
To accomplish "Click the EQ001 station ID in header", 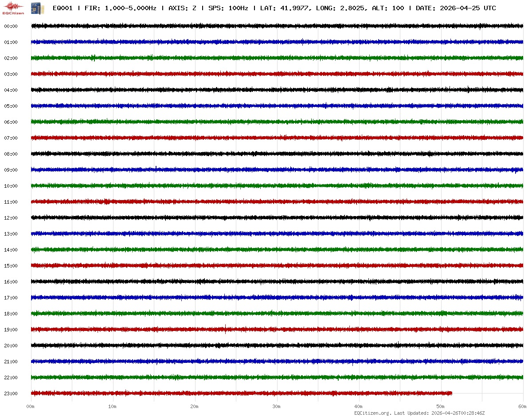I will pyautogui.click(x=63, y=8).
